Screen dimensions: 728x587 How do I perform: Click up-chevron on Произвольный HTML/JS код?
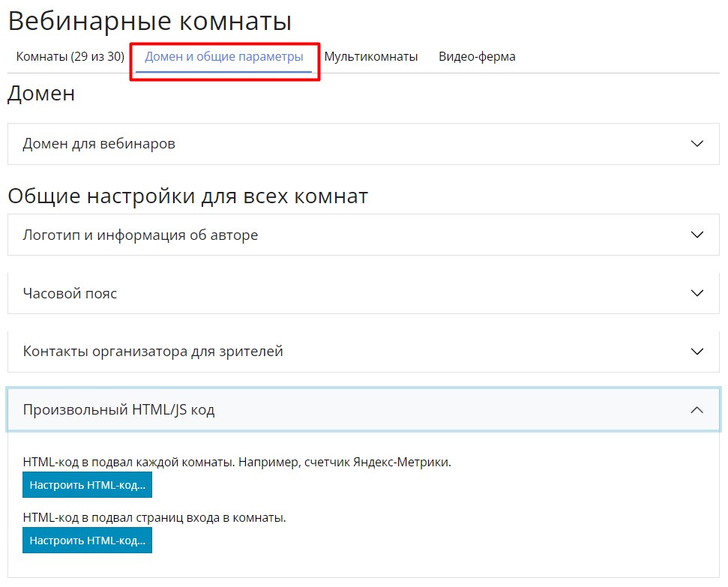click(x=697, y=410)
